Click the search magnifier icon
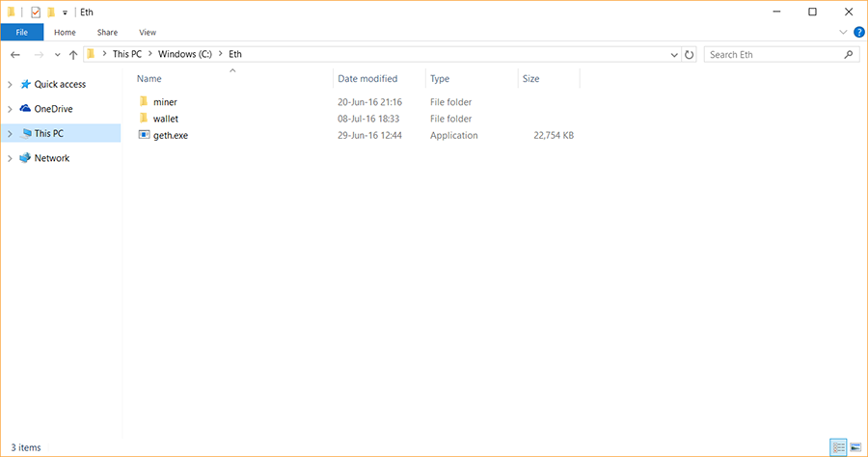Image resolution: width=868 pixels, height=457 pixels. click(849, 54)
